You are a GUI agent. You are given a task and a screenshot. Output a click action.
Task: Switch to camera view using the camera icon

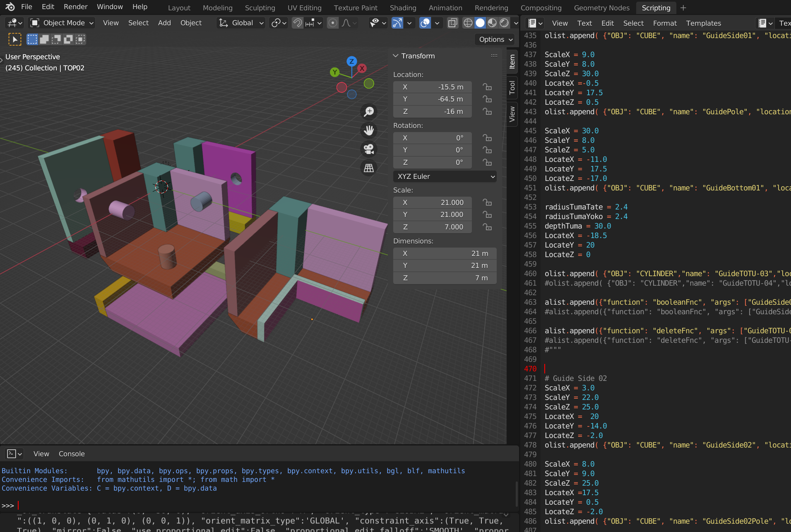point(368,149)
